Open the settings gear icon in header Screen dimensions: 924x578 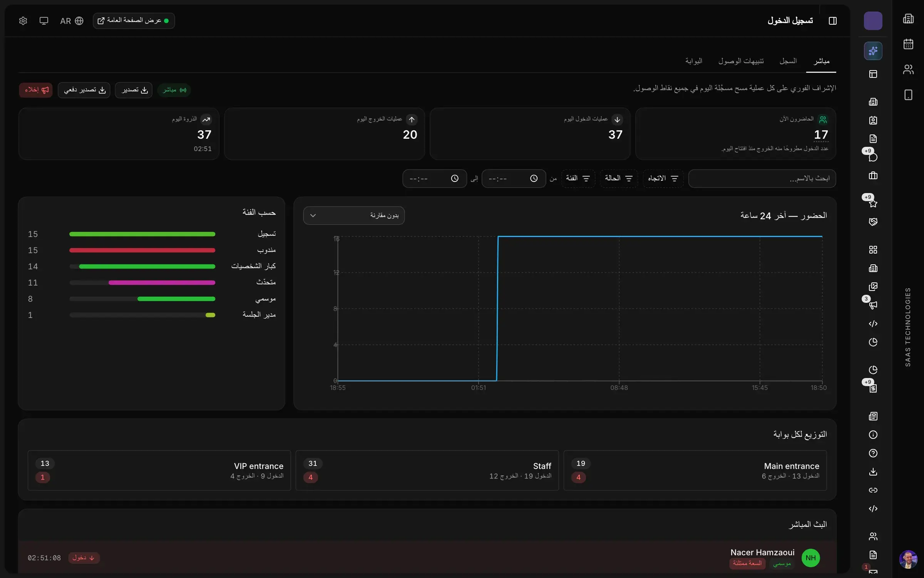pyautogui.click(x=23, y=21)
